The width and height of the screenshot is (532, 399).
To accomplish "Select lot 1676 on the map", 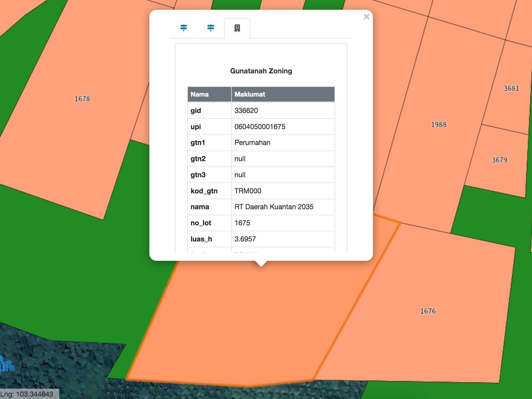I will tap(428, 311).
